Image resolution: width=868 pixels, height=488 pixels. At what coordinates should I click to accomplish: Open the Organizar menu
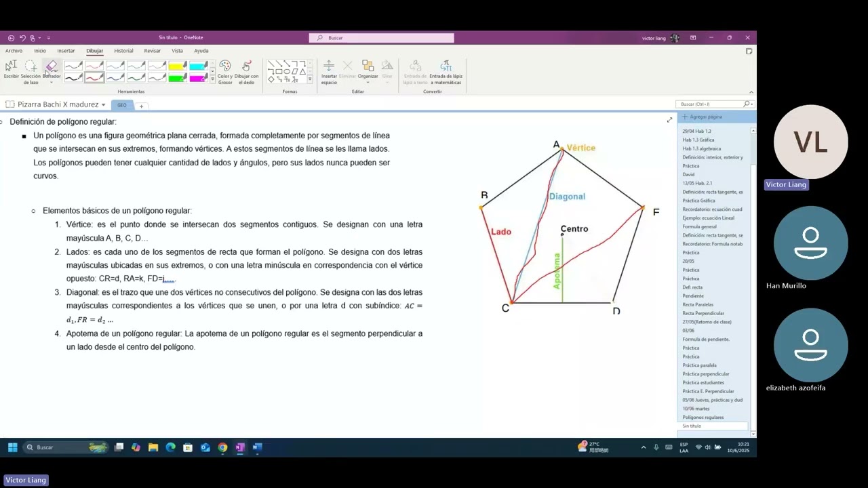click(x=368, y=70)
